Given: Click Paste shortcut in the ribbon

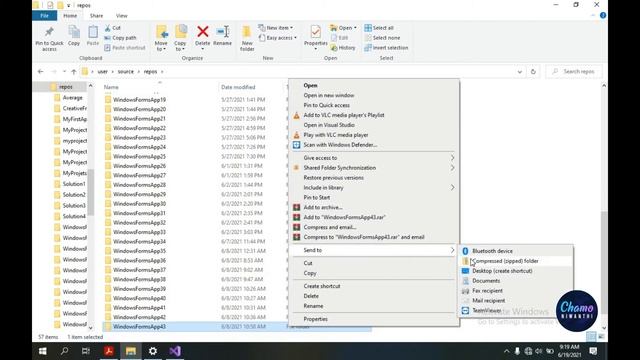Looking at the screenshot, I should tap(125, 48).
